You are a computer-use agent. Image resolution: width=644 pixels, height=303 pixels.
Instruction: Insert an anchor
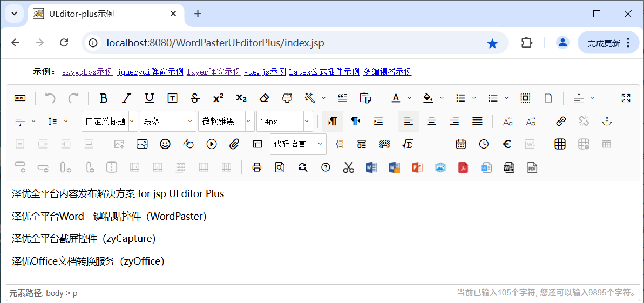pos(607,122)
